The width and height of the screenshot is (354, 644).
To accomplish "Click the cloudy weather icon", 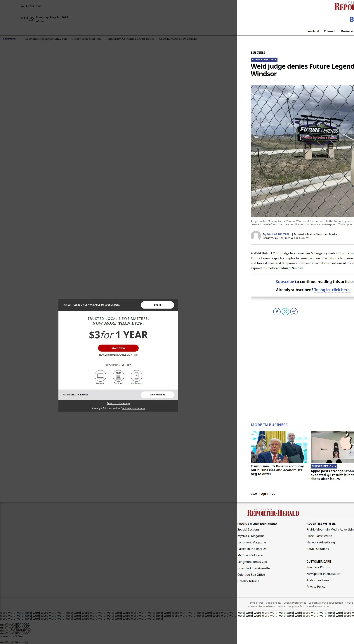I will pyautogui.click(x=31, y=19).
